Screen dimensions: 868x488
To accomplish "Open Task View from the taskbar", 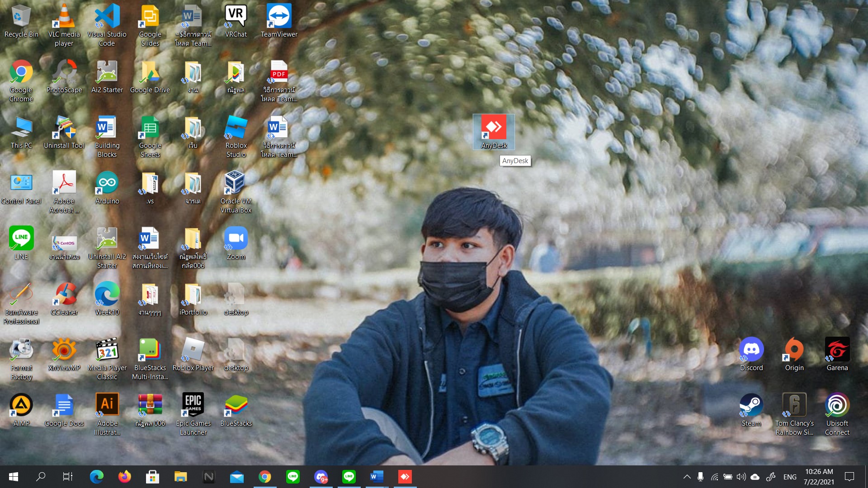I will pos(68,477).
